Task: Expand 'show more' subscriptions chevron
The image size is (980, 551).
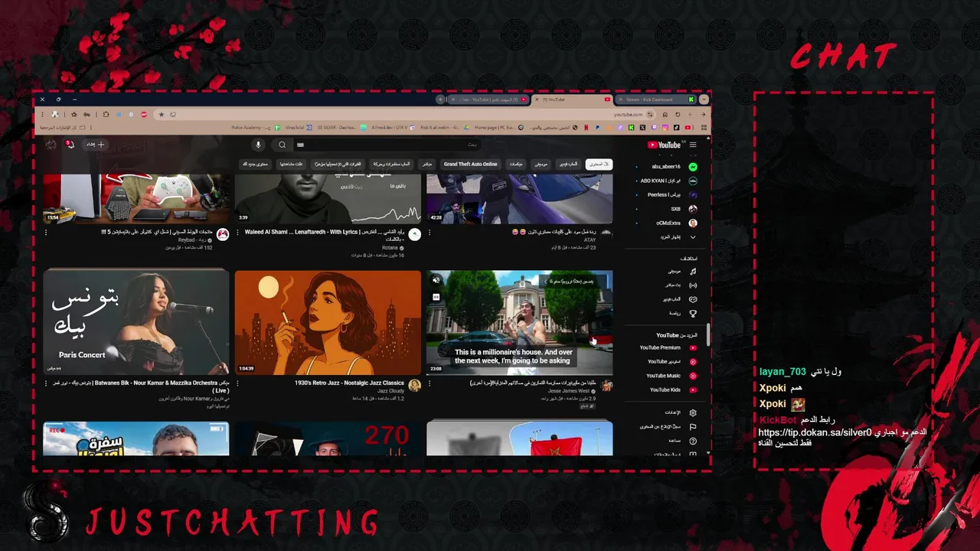Action: (693, 237)
